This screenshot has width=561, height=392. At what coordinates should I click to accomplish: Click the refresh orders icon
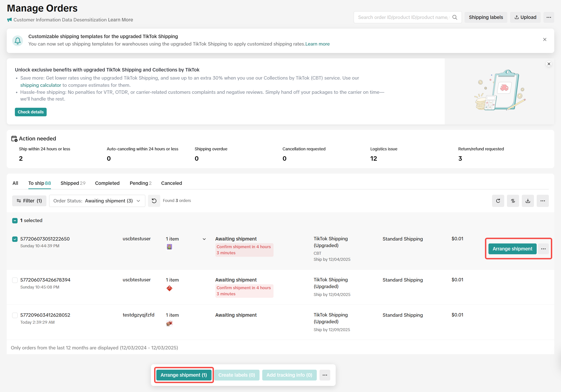(x=498, y=201)
